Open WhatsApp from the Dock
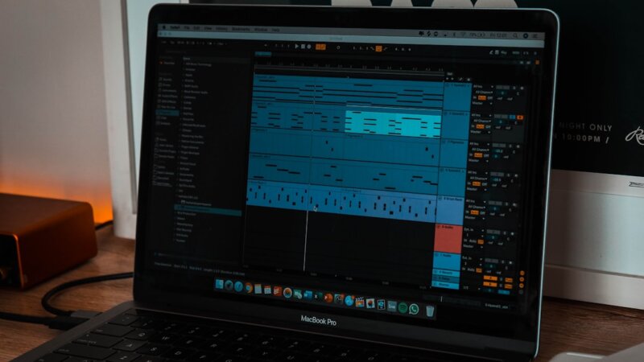The width and height of the screenshot is (644, 362). tap(414, 309)
